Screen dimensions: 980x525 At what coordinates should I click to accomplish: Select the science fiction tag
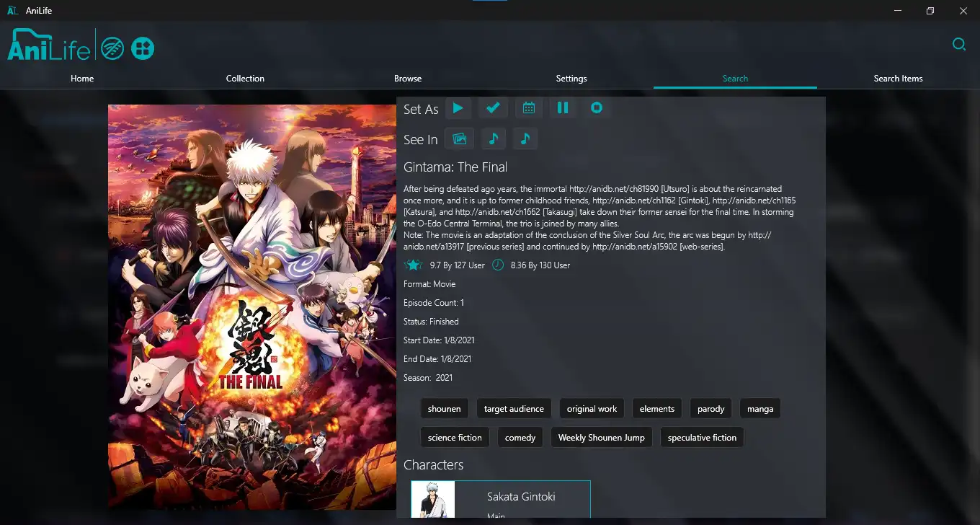click(455, 438)
